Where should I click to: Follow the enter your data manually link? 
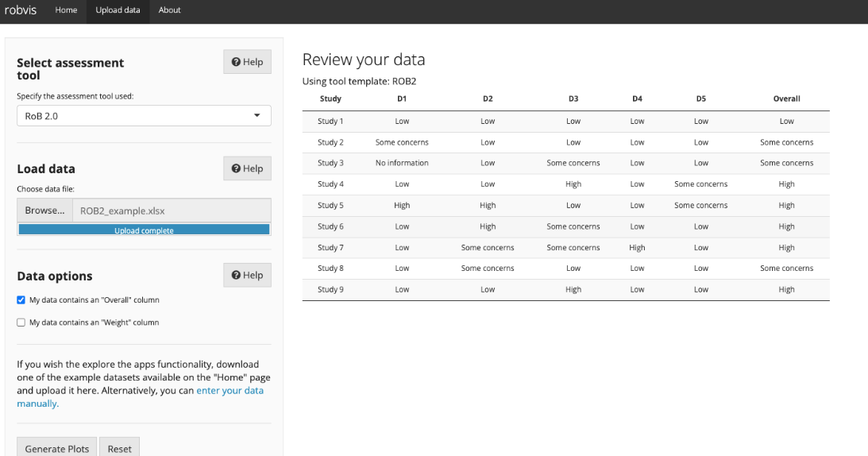coord(140,396)
